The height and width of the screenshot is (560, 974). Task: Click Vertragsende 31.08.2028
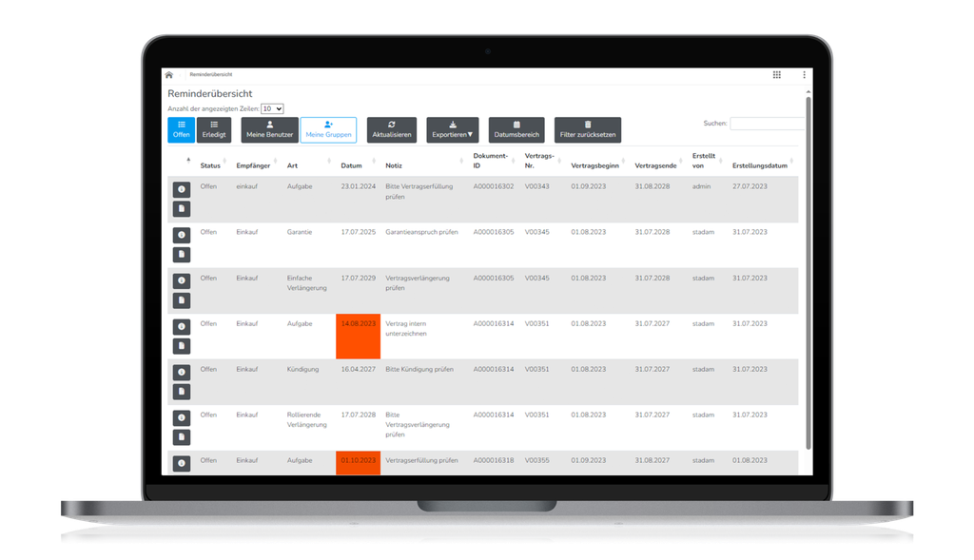coord(653,186)
